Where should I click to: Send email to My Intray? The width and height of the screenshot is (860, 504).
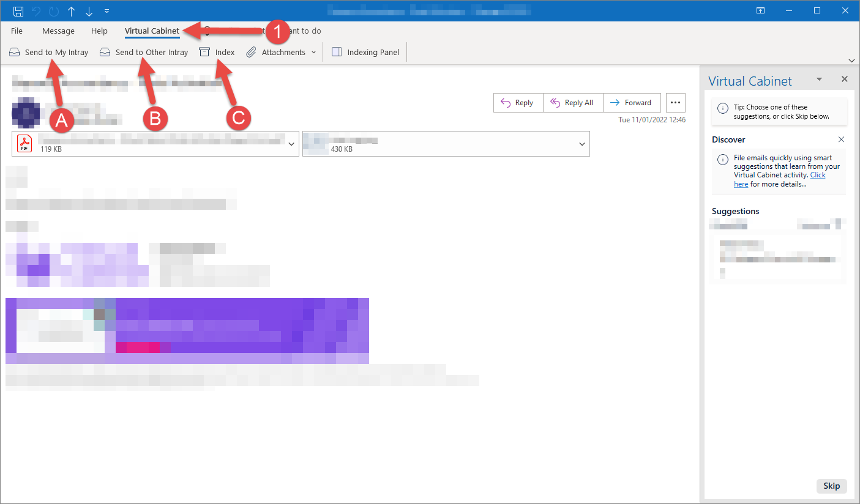pyautogui.click(x=49, y=52)
